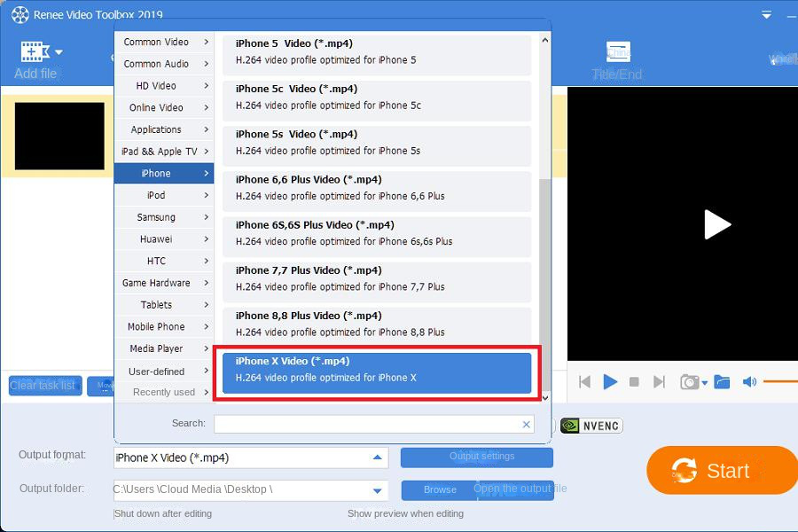This screenshot has width=798, height=532.
Task: Adjust the orange volume slider
Action: pos(780,381)
